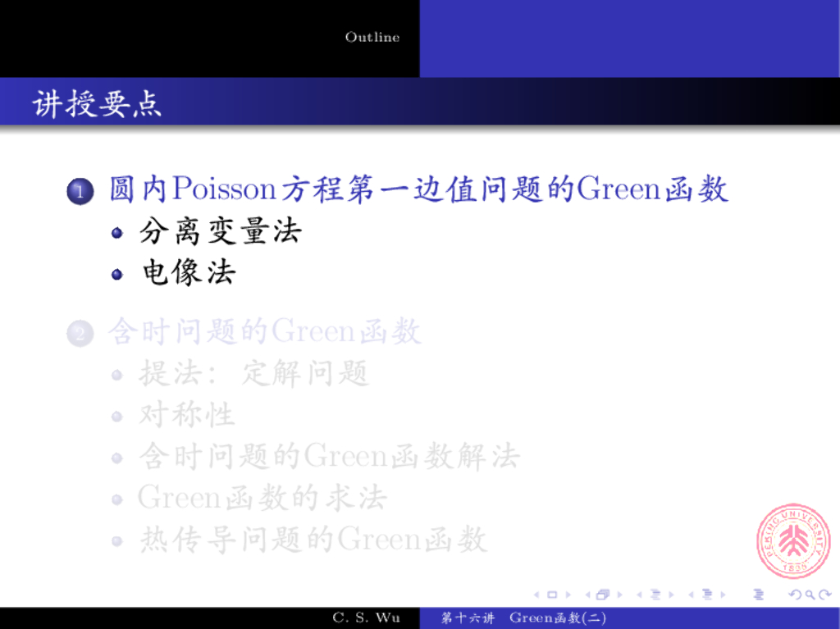Click the magnifier search icon
This screenshot has height=629, width=840.
click(810, 595)
